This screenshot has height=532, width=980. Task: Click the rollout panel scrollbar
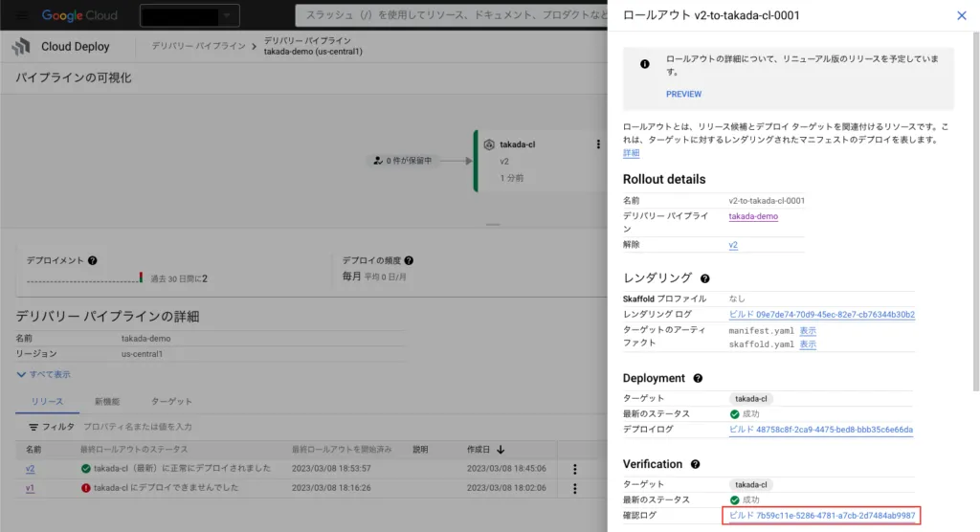click(975, 212)
